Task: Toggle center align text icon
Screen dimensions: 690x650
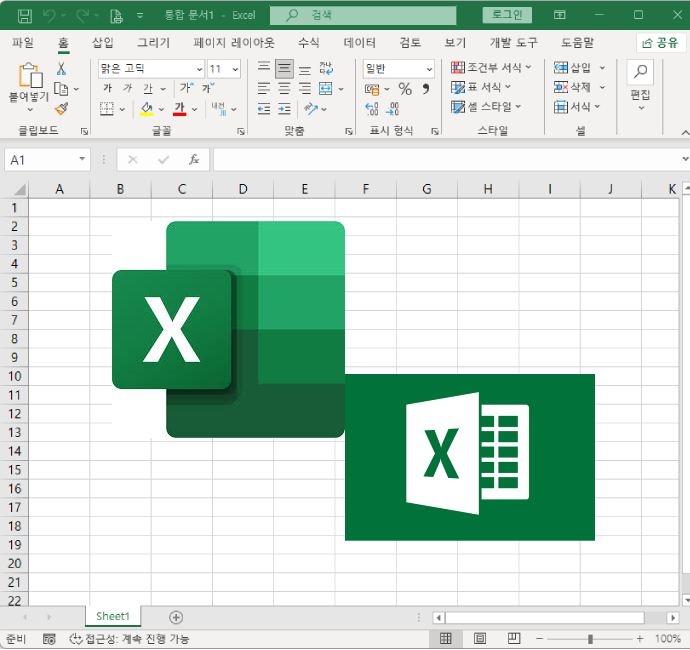Action: (284, 88)
